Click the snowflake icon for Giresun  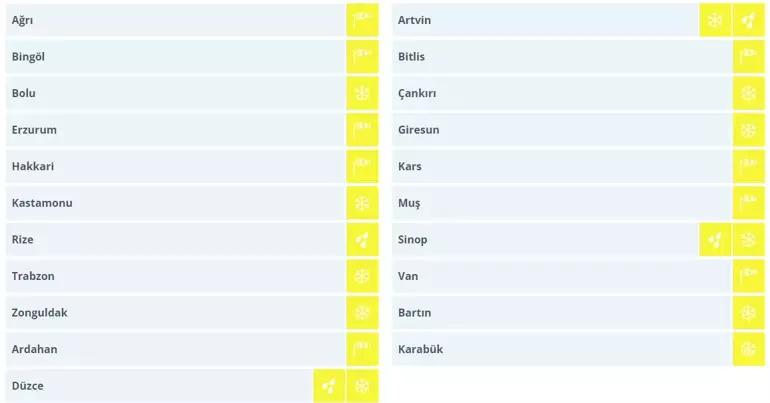click(748, 130)
